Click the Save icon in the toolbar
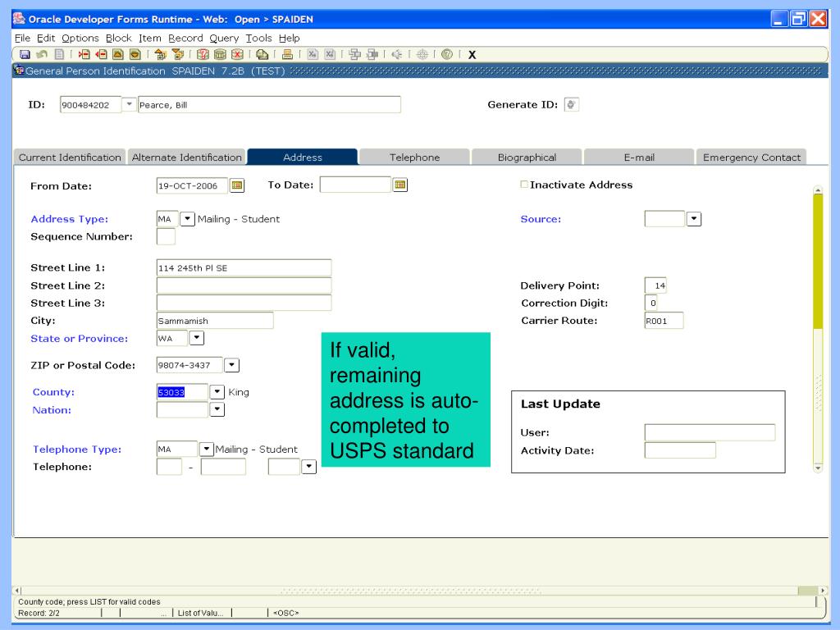840x630 pixels. point(25,54)
